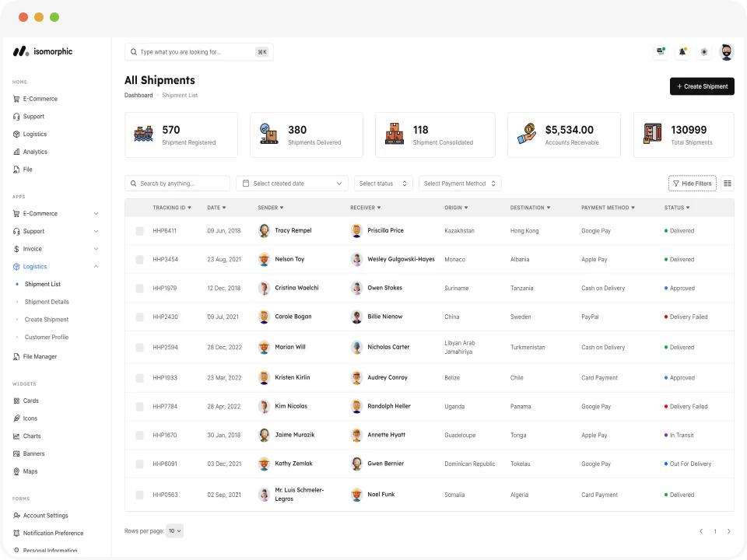This screenshot has width=747, height=560.
Task: Sort by Tracking ID column
Action: [x=171, y=208]
